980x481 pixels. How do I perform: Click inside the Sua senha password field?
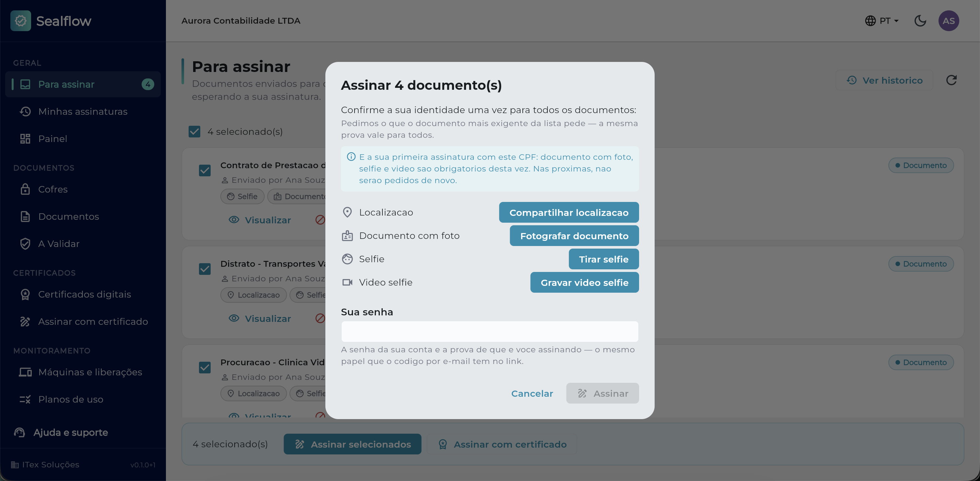[490, 331]
